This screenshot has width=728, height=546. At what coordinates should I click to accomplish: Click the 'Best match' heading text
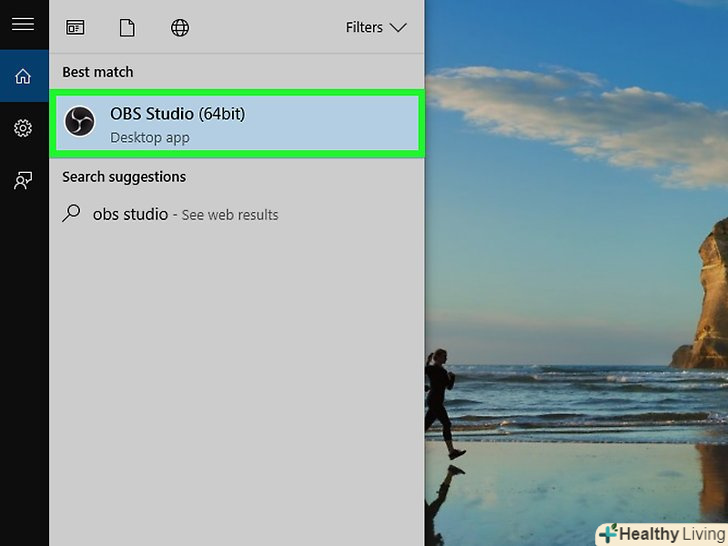click(x=98, y=72)
